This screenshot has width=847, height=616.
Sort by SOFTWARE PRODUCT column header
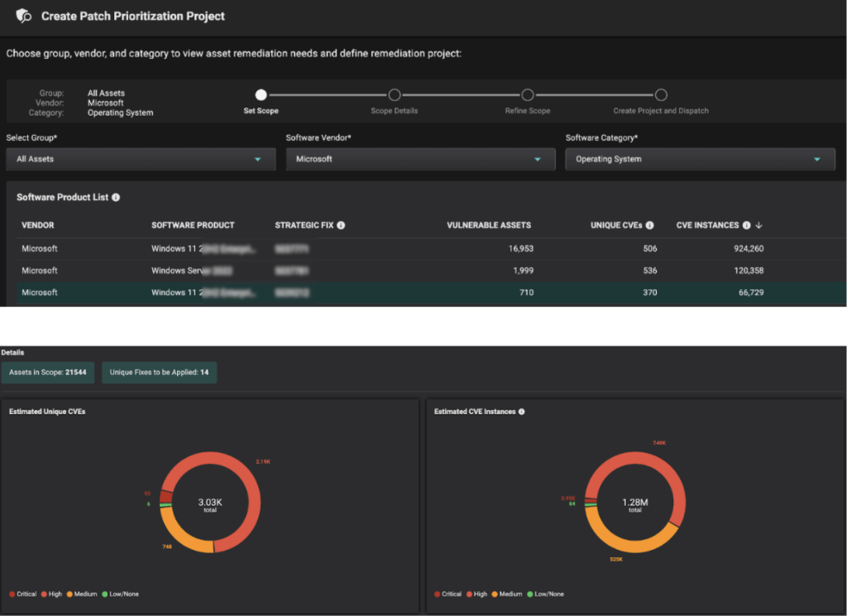click(x=193, y=225)
